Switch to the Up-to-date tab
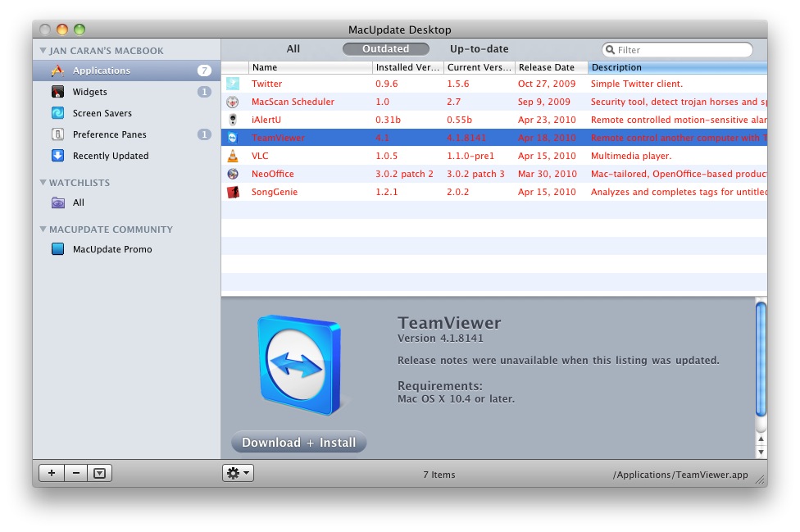800x532 pixels. 479,49
